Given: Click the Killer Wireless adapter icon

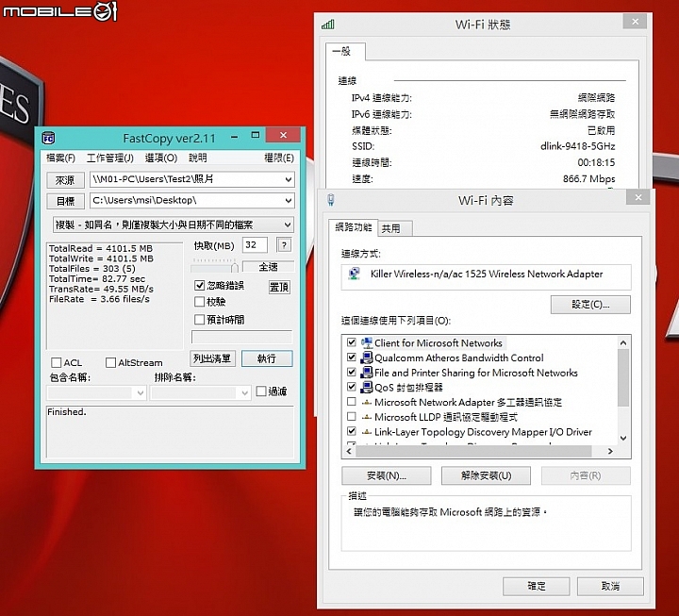Looking at the screenshot, I should 355,274.
